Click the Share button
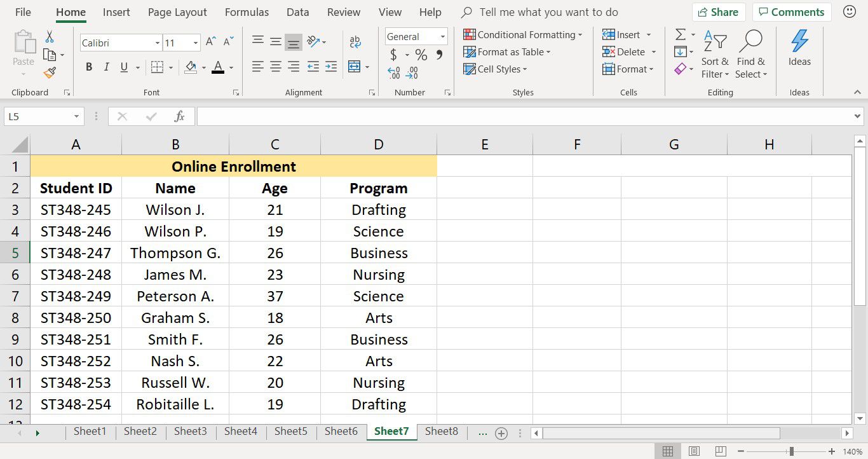Viewport: 868px width, 459px height. [x=719, y=12]
